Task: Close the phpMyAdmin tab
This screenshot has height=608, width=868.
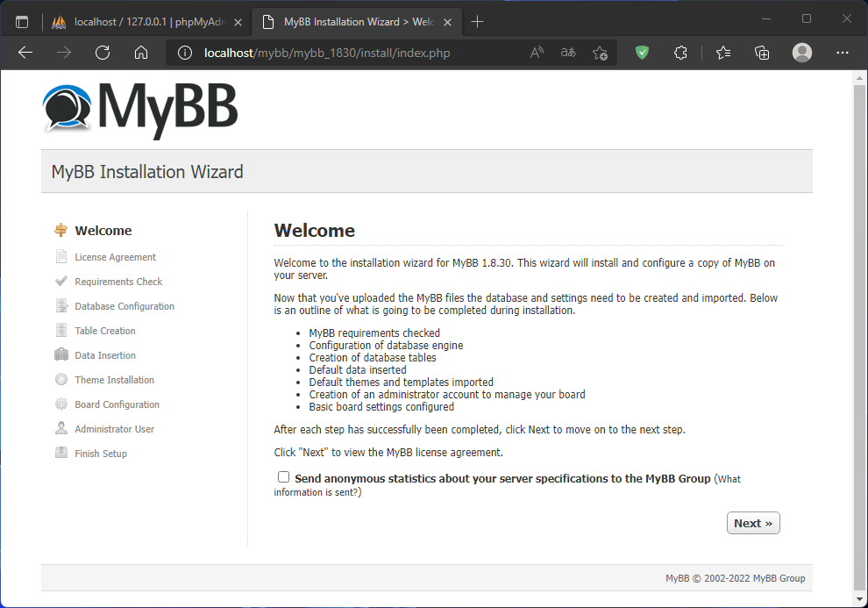Action: (x=238, y=22)
